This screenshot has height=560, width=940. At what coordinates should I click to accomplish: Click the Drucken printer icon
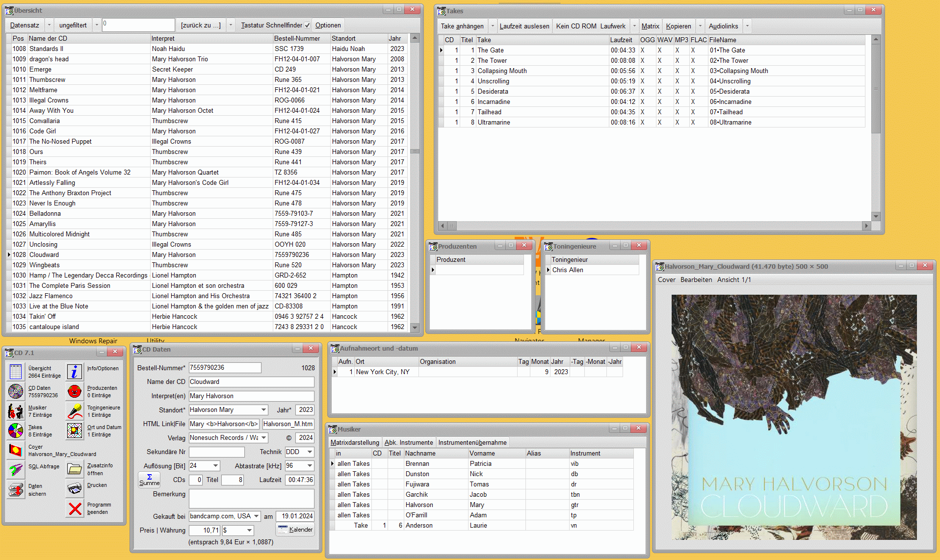point(75,488)
